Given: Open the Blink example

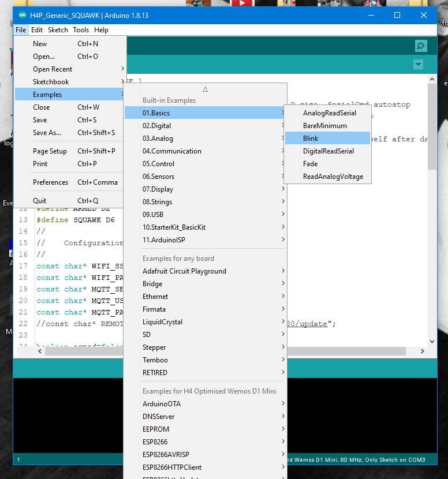Looking at the screenshot, I should [327, 139].
